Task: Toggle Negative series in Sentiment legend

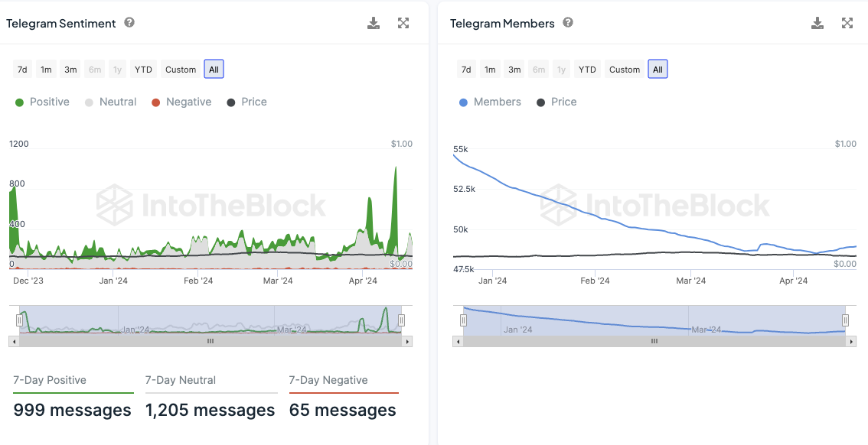Action: click(x=181, y=102)
